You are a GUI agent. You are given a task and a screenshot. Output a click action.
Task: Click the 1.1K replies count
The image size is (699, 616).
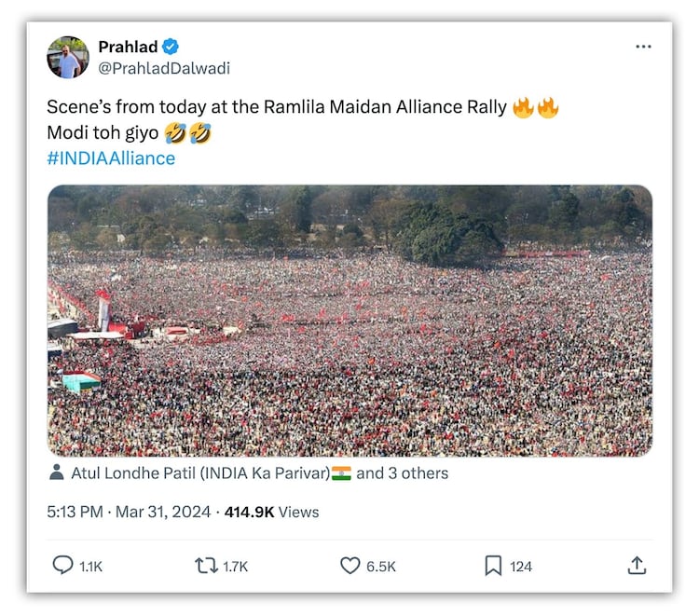[x=93, y=566]
